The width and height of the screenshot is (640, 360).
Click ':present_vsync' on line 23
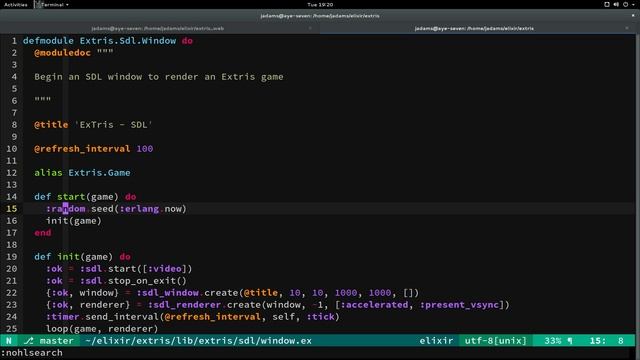coord(460,305)
